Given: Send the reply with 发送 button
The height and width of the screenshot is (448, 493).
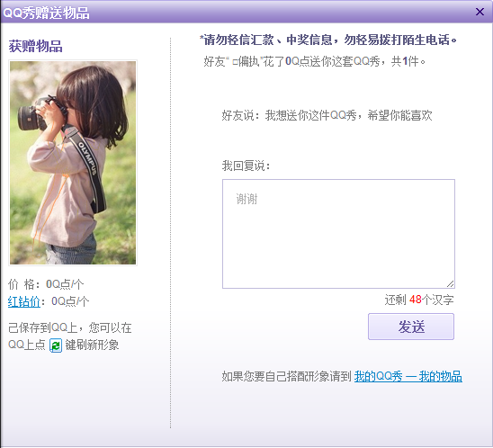Looking at the screenshot, I should tap(411, 327).
